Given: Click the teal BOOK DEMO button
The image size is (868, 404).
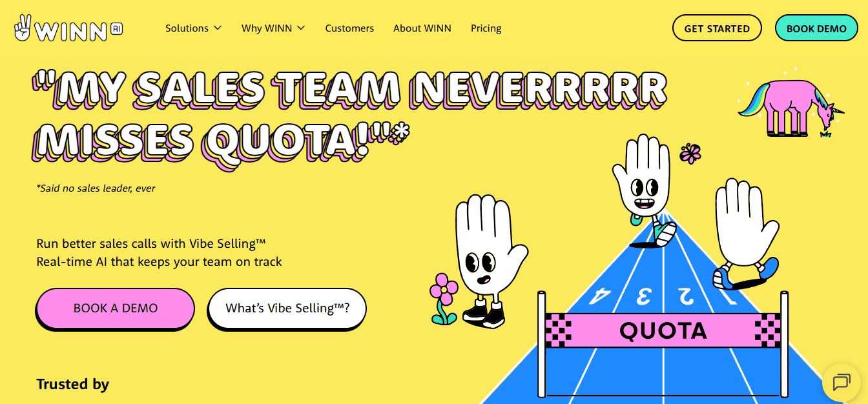Looking at the screenshot, I should click(816, 28).
